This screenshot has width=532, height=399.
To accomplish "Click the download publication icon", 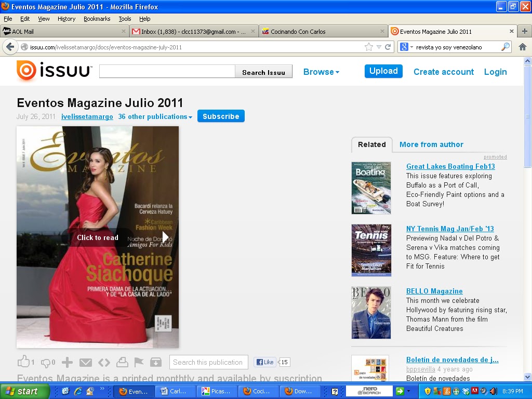I will coord(156,362).
